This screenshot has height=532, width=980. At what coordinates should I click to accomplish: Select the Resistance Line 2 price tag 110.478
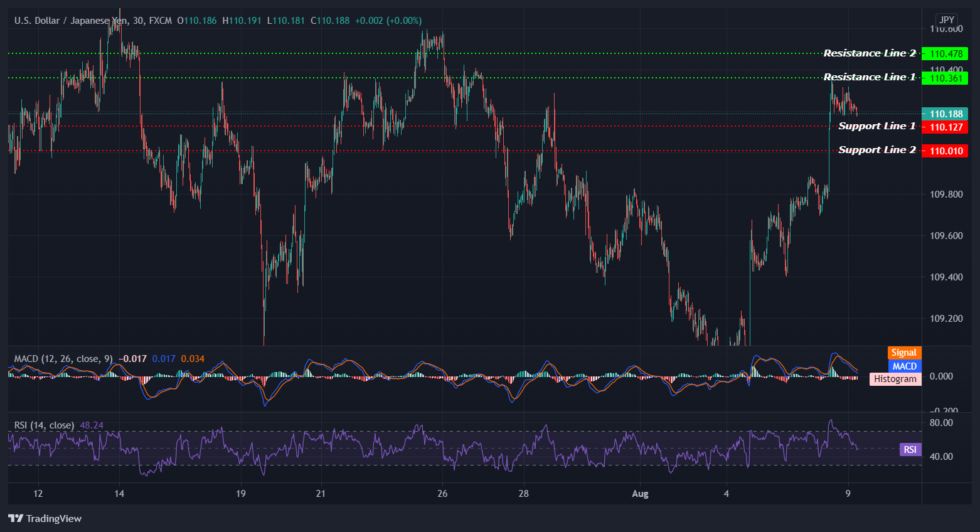pos(945,53)
